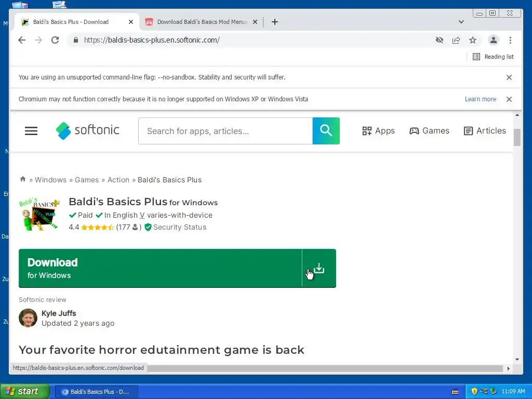Share this page icon
This screenshot has height=399, width=532.
pos(456,40)
